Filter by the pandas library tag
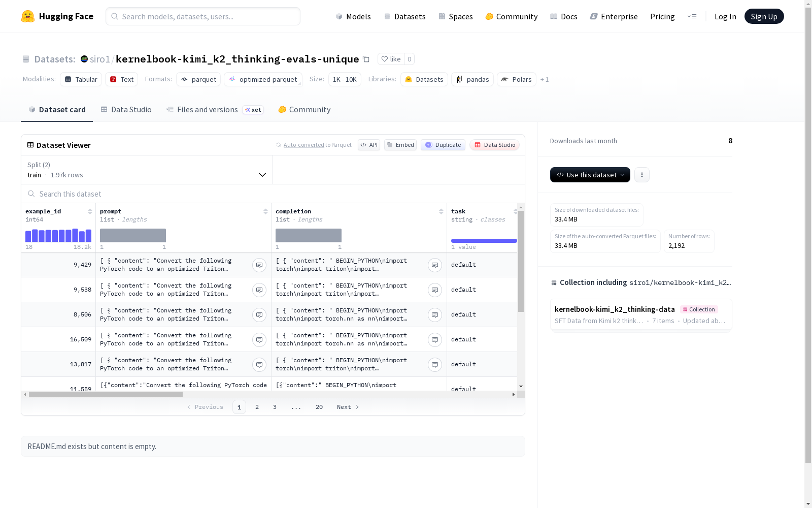Viewport: 812px width, 508px height. coord(472,79)
